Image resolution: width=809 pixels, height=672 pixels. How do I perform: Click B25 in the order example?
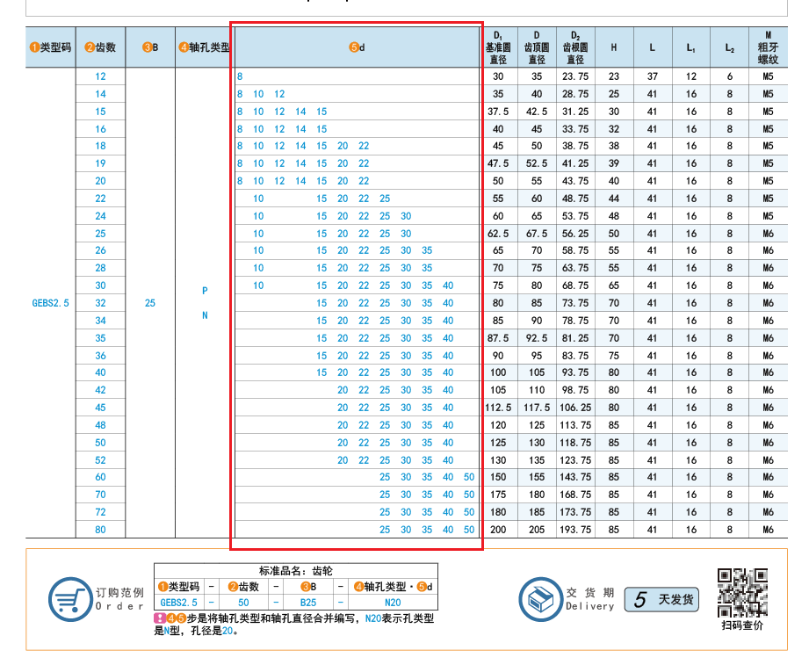point(308,603)
